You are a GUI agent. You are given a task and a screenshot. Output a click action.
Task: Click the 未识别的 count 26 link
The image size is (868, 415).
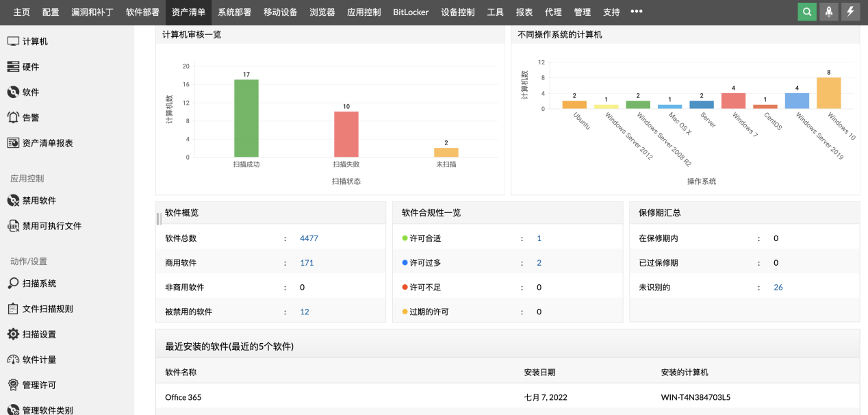pos(778,288)
